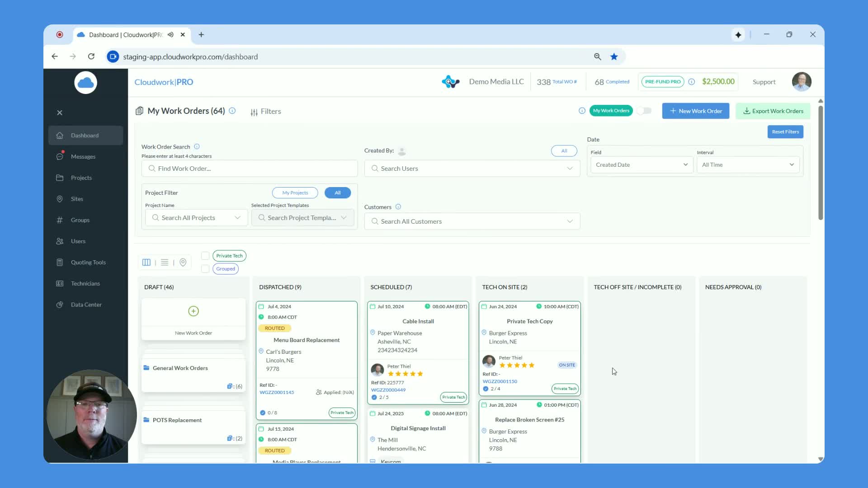Open the Created Date field dropdown
Image resolution: width=868 pixels, height=488 pixels.
click(x=642, y=165)
